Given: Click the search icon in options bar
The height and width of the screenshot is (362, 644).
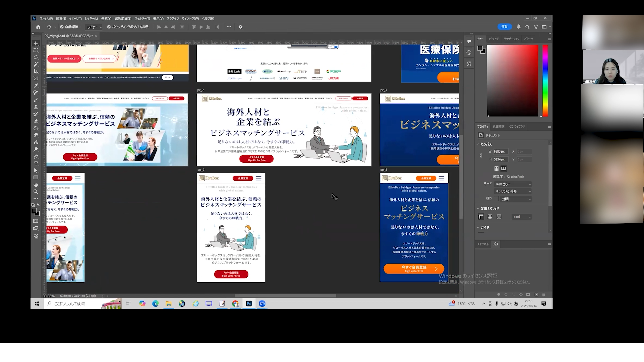Looking at the screenshot, I should click(527, 27).
